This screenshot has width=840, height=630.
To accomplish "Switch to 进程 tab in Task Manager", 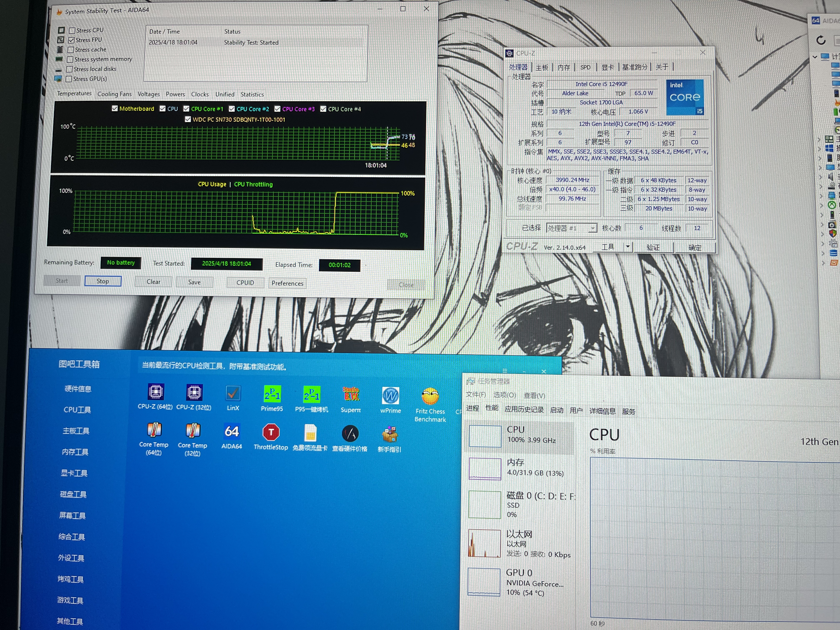I will tap(473, 408).
